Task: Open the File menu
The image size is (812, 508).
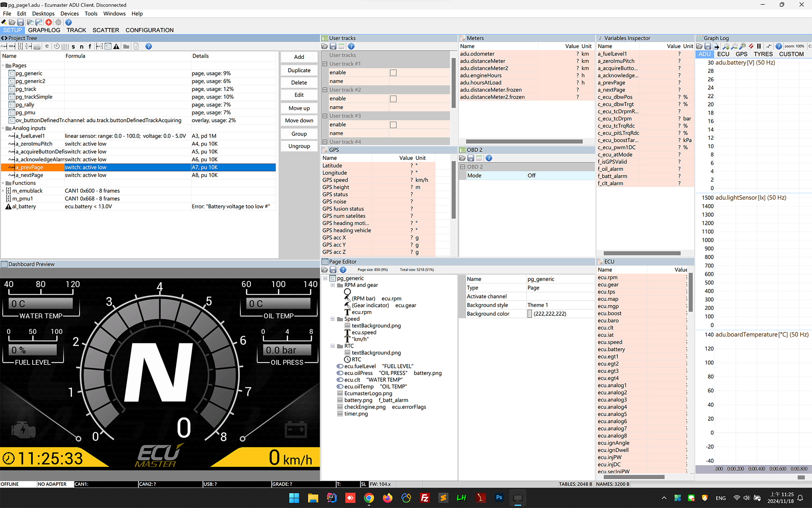Action: point(7,14)
